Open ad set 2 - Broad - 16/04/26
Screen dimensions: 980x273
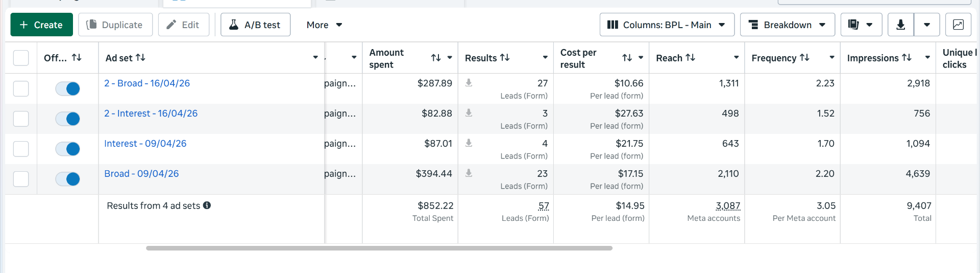(147, 83)
